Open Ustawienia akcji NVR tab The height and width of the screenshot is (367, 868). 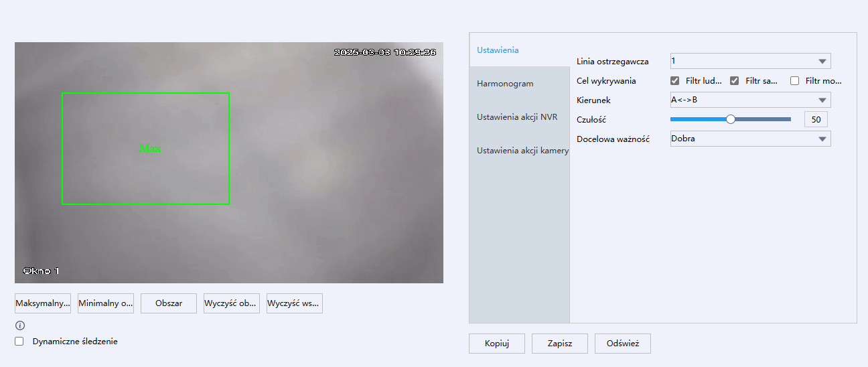point(520,117)
